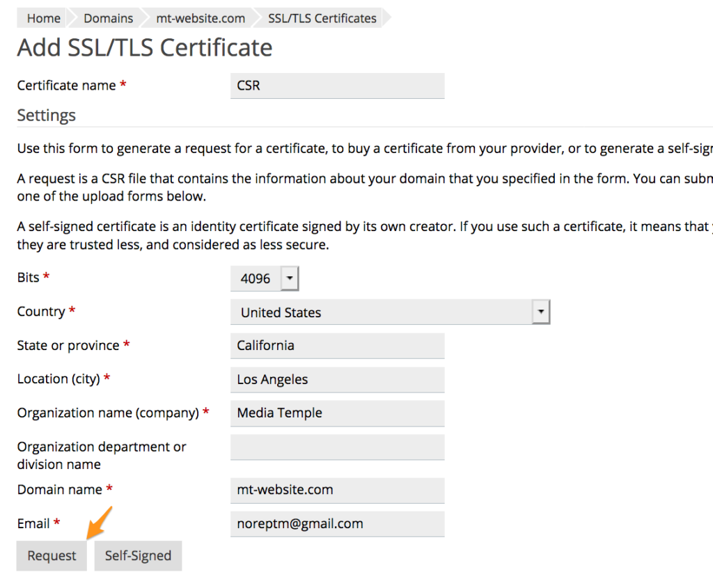The image size is (713, 588).
Task: Click the 'Certificate name' label text
Action: click(66, 86)
